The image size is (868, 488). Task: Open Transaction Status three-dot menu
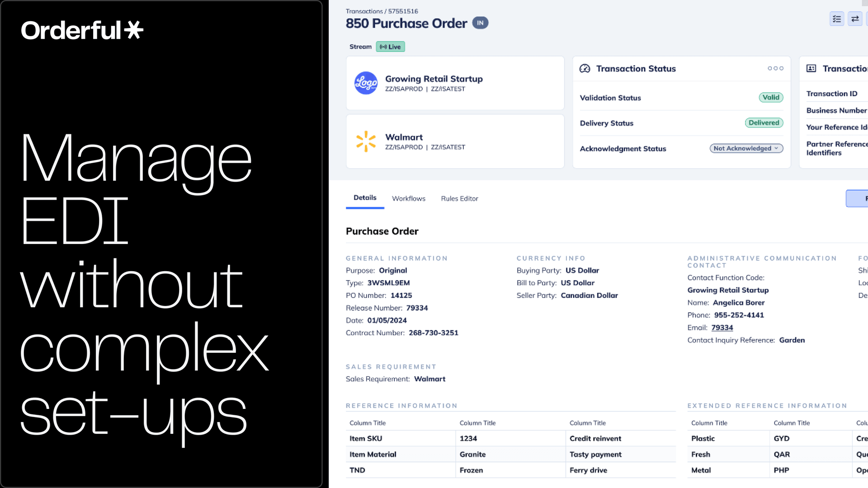click(775, 69)
